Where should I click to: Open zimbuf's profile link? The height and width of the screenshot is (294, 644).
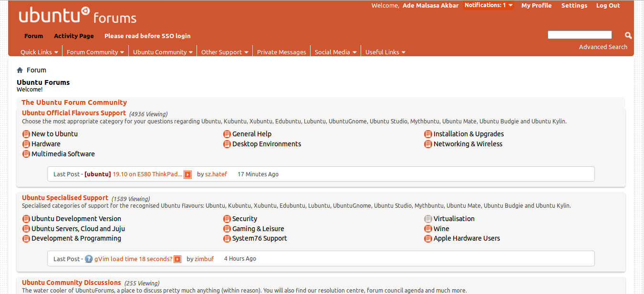[204, 259]
